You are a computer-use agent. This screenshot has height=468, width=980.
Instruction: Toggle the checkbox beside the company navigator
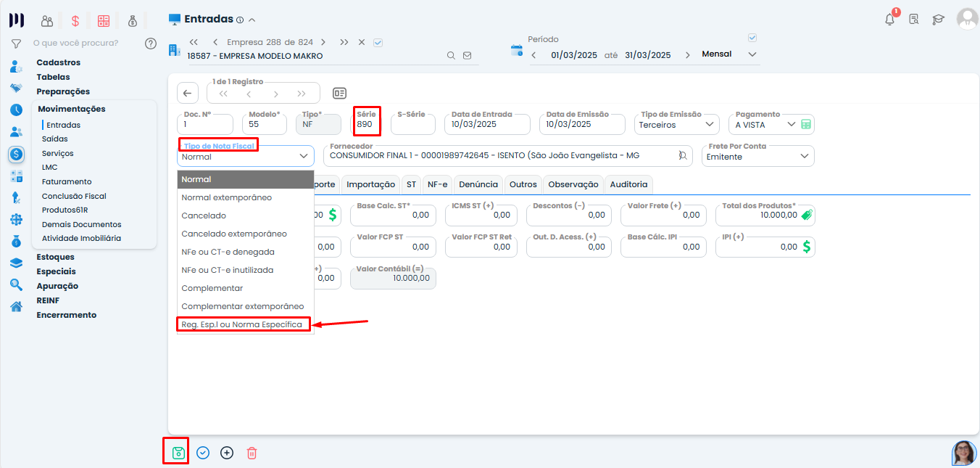pos(378,42)
